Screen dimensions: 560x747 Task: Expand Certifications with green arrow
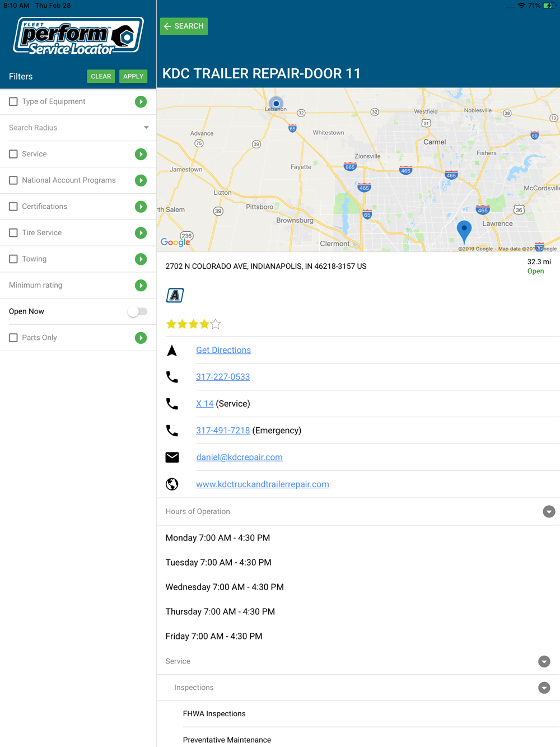point(141,207)
